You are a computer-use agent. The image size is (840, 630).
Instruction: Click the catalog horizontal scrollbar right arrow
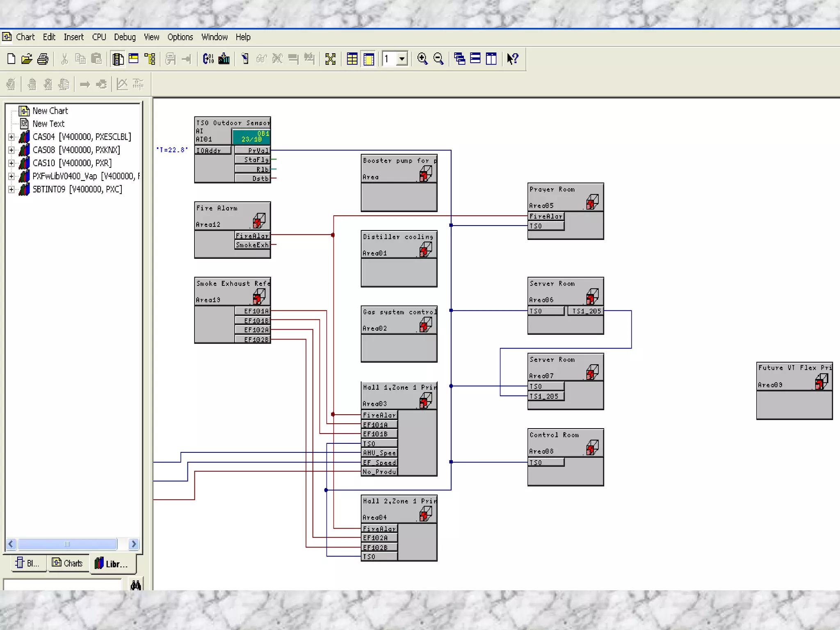[133, 544]
